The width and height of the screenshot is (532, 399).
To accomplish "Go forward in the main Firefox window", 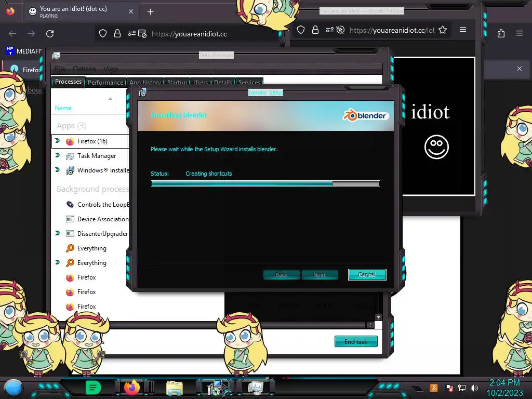I will [31, 34].
